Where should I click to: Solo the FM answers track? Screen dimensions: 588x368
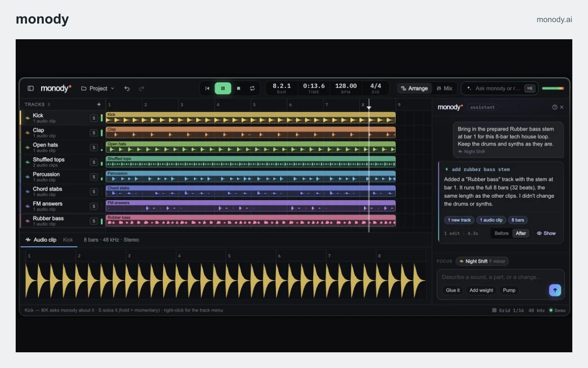[93, 206]
